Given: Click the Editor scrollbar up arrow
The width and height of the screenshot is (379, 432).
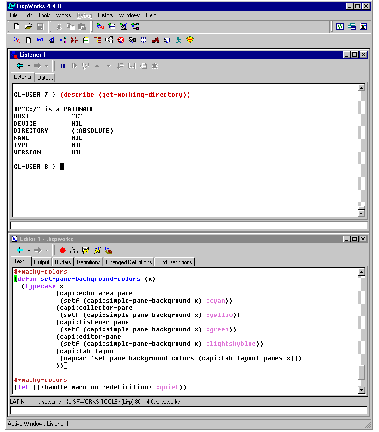Looking at the screenshot, I should click(x=361, y=272).
